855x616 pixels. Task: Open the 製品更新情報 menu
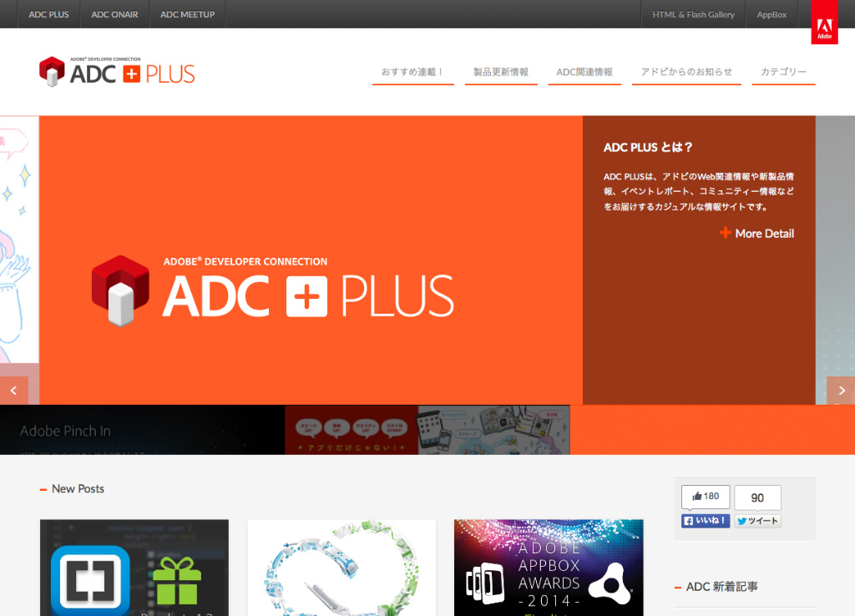[501, 73]
